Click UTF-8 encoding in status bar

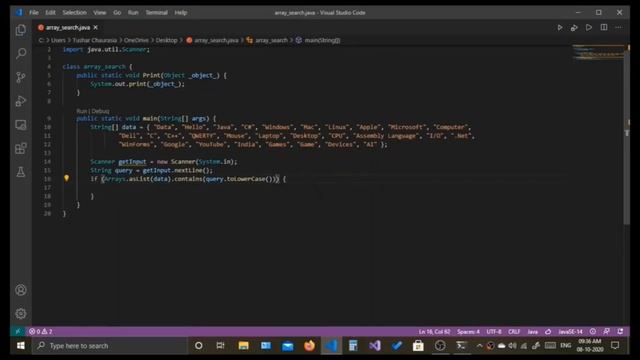494,331
